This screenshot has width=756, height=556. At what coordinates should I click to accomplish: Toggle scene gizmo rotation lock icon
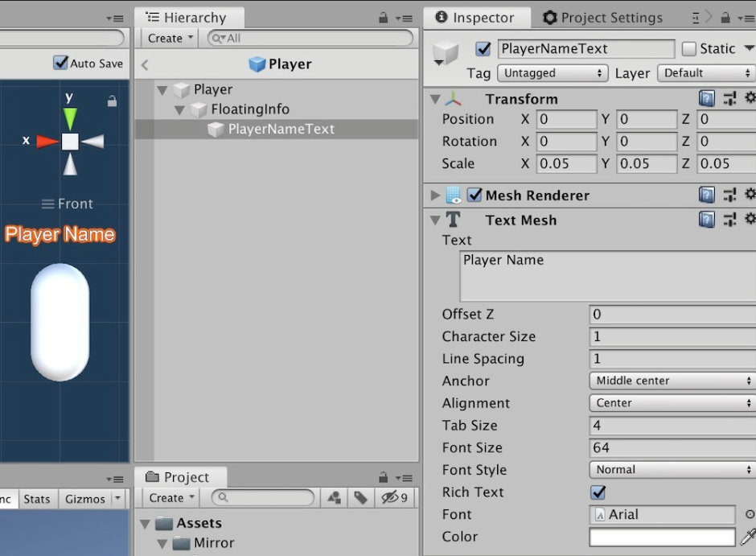coord(112,101)
